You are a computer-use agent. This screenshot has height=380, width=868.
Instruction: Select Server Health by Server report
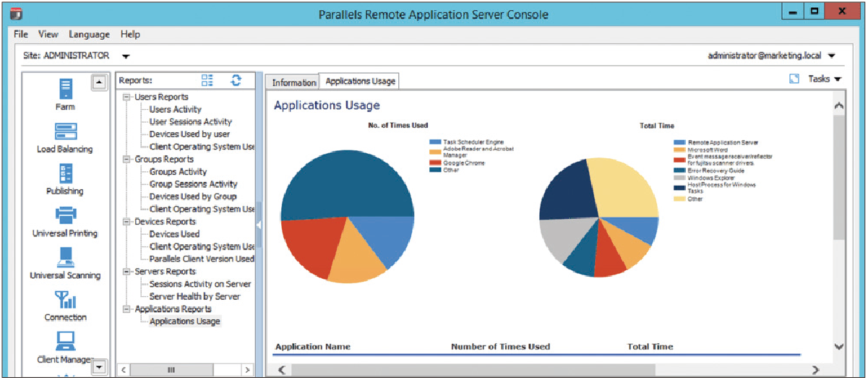(x=194, y=296)
